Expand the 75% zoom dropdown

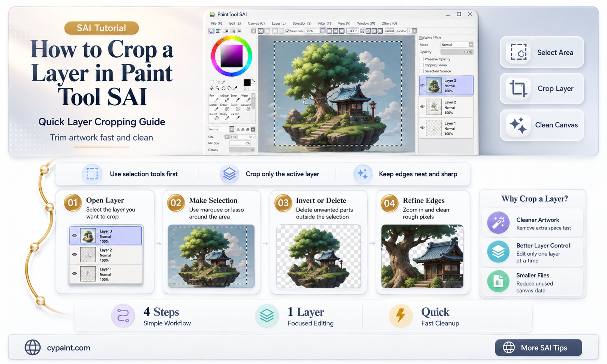(x=322, y=31)
